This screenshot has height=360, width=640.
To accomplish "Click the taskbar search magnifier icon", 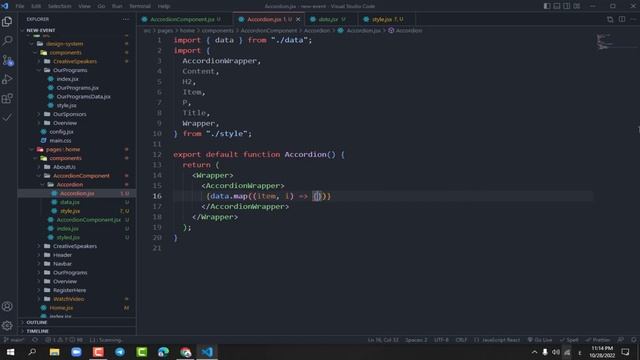I will tap(32, 352).
